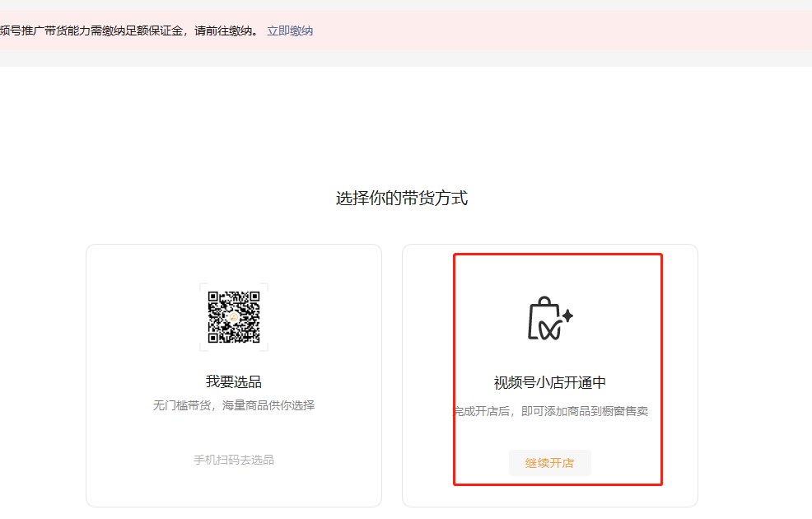Click the 立即缴纳 link in the banner
Screen dimensions: 812x519
[290, 31]
